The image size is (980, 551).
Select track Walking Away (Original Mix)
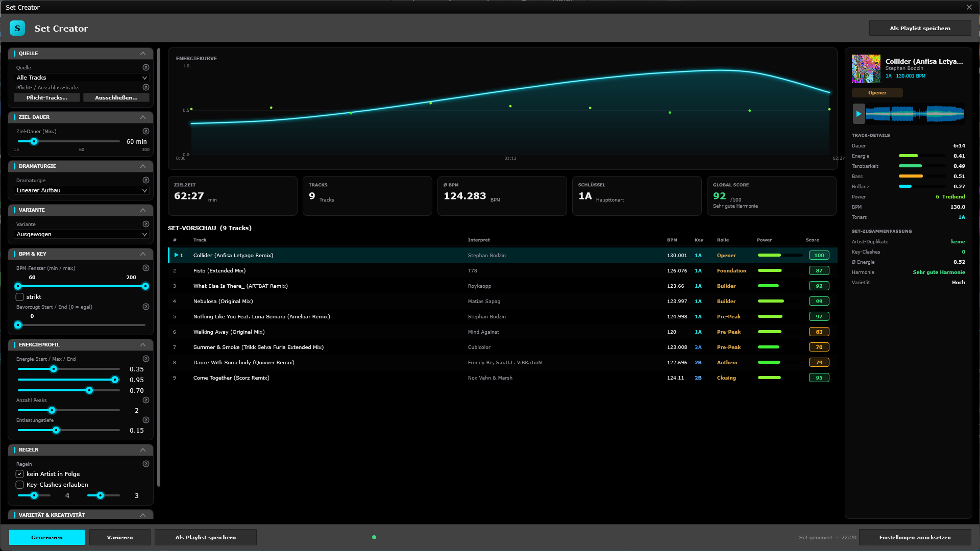[503, 332]
